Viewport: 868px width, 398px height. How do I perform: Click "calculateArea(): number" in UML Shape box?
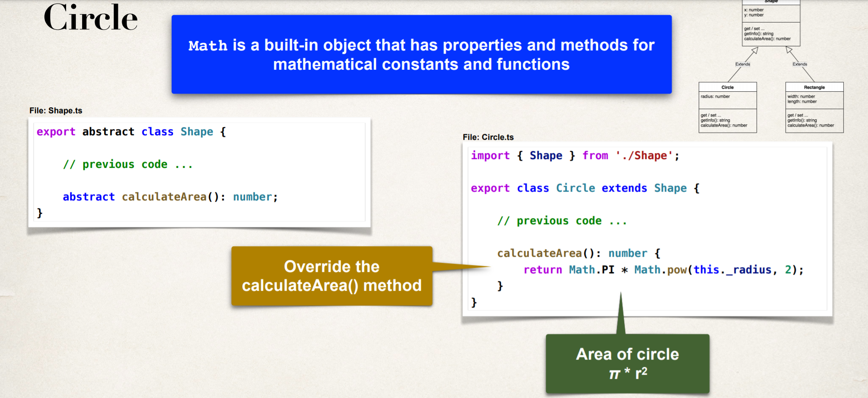(x=767, y=39)
